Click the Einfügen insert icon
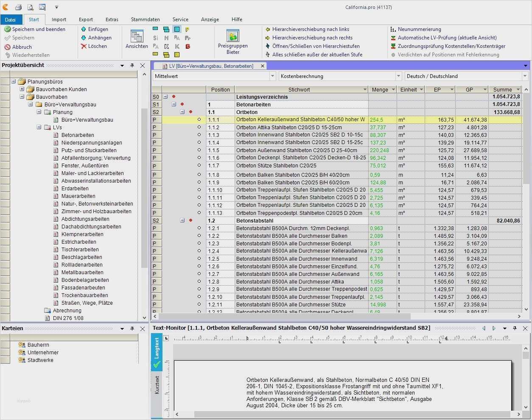The height and width of the screenshot is (420, 532). point(84,29)
